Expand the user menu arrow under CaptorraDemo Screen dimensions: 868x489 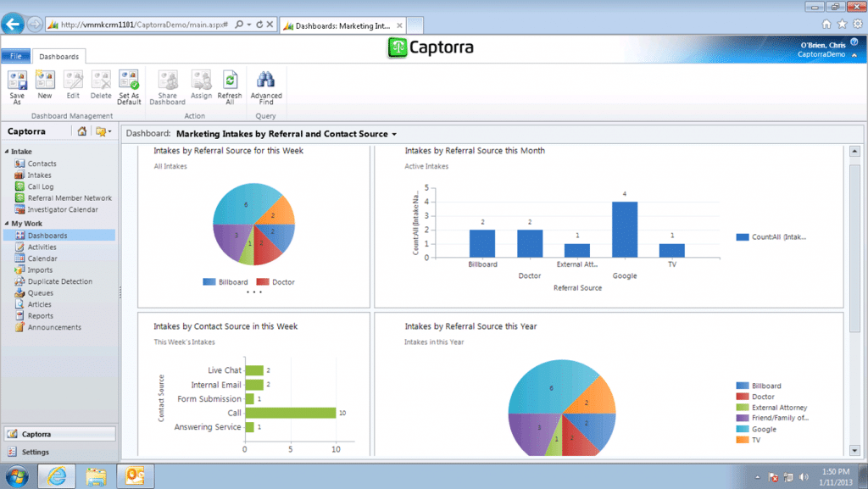pos(854,55)
